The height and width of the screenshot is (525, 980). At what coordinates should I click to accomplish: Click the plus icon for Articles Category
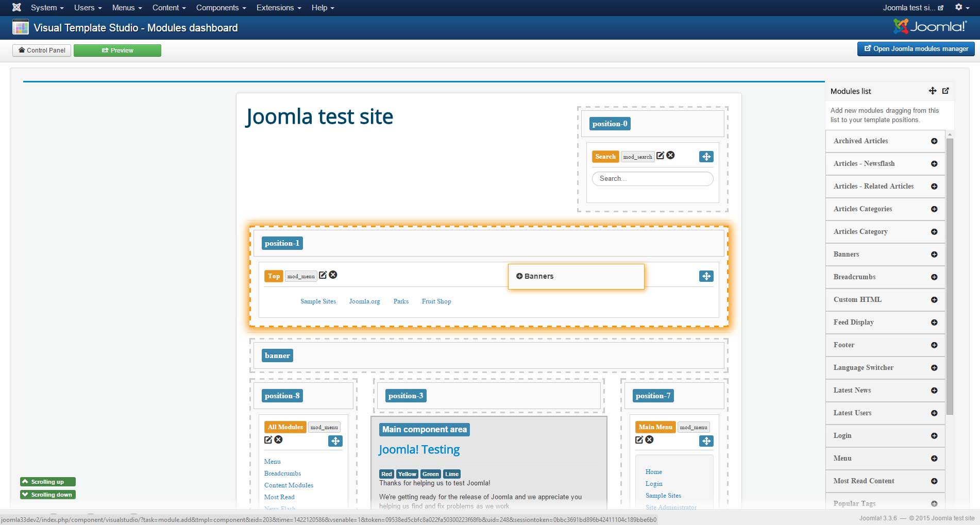[x=934, y=232]
